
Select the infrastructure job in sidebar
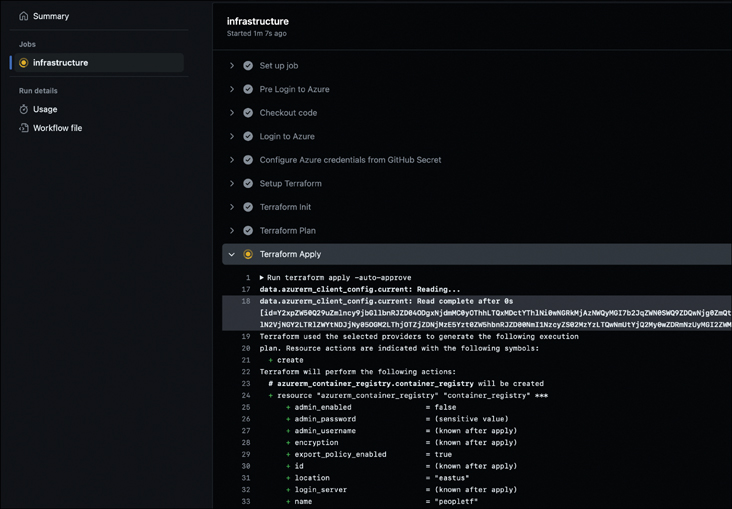[60, 63]
